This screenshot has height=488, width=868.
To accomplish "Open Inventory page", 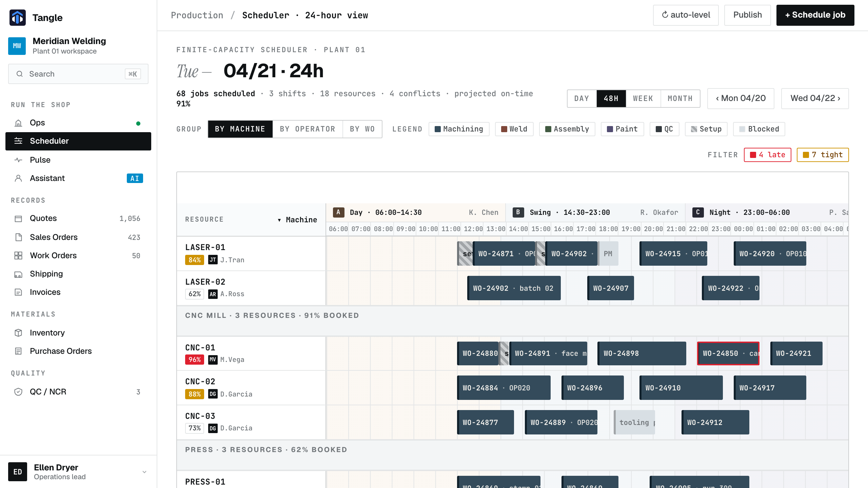I will pos(78,333).
